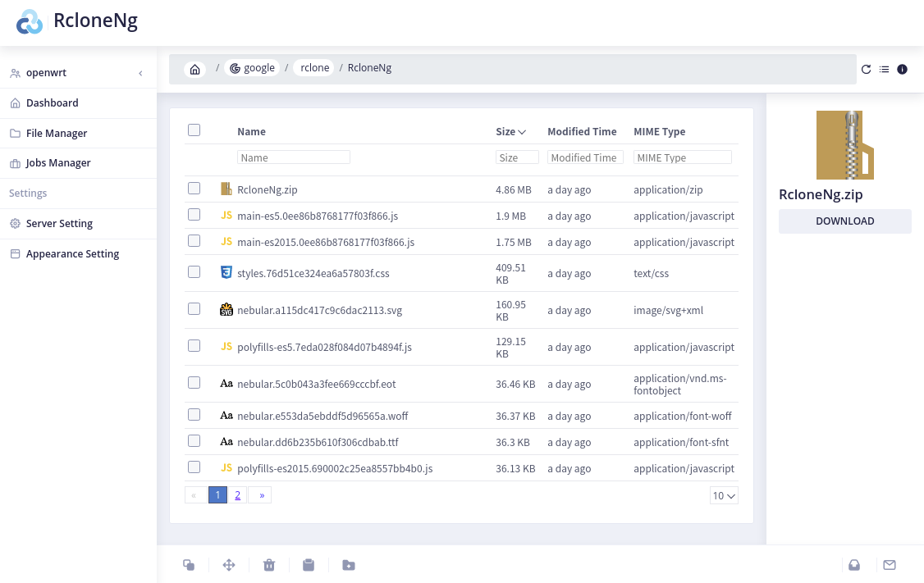Open Jobs Manager in sidebar
Screen dimensions: 924x583
coord(79,163)
